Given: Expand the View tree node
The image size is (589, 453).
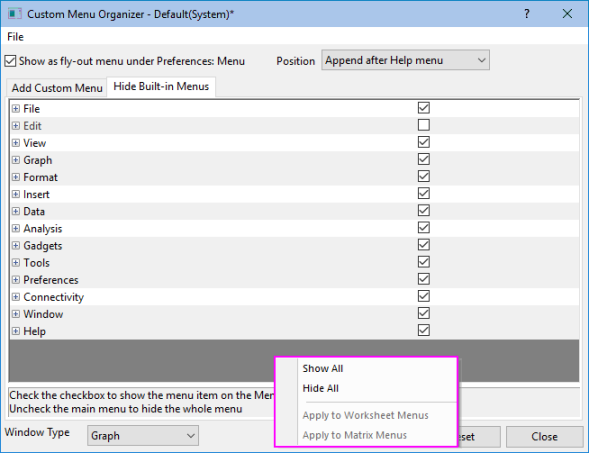Looking at the screenshot, I should click(15, 143).
